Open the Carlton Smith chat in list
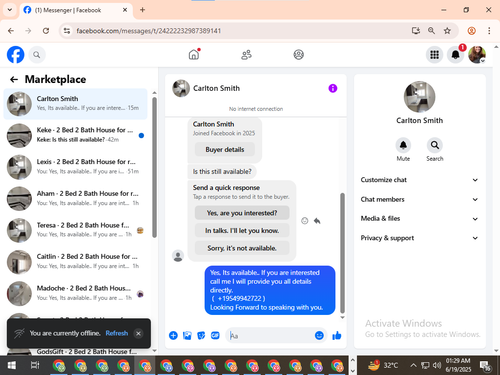500x375 pixels. 75,104
